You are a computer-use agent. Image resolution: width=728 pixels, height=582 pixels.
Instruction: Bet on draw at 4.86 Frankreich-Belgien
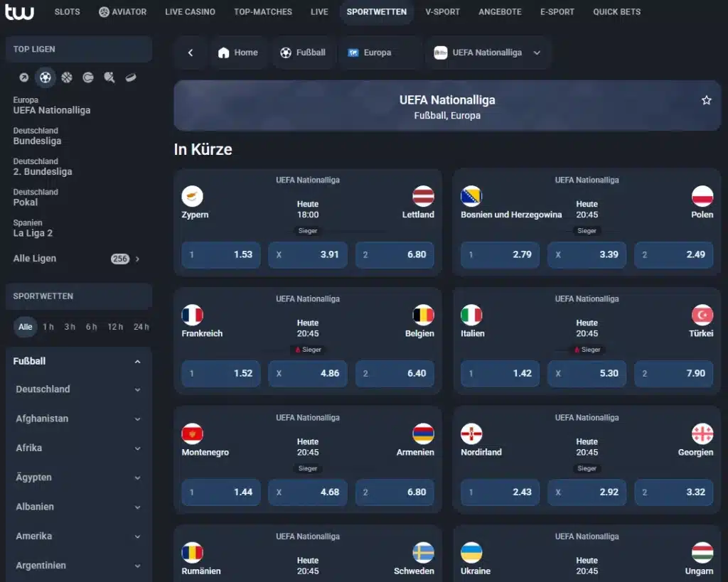pos(308,374)
